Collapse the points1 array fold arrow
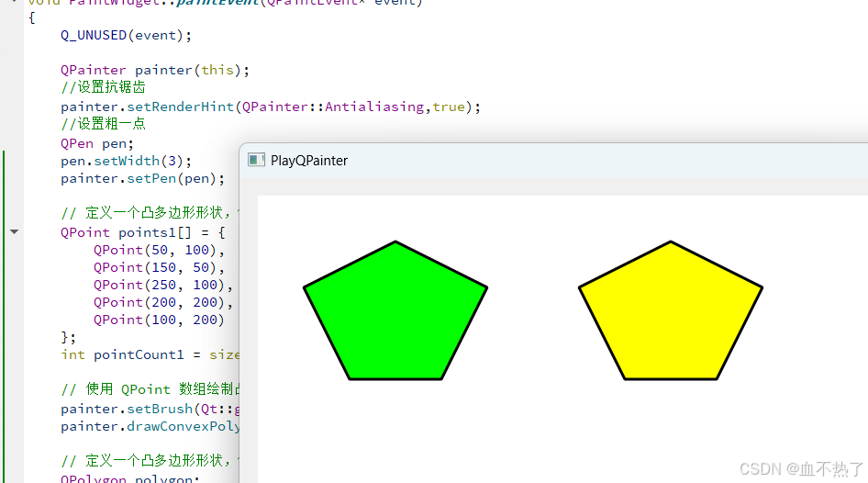The height and width of the screenshot is (483, 868). [15, 231]
